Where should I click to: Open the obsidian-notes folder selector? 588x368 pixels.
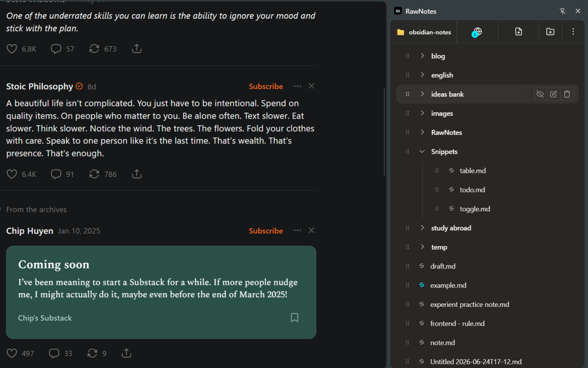pyautogui.click(x=424, y=32)
